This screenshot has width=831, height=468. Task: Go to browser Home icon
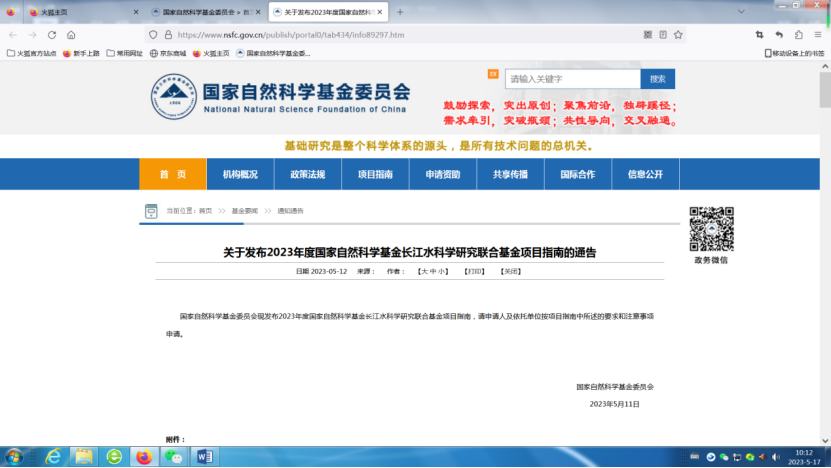pos(71,34)
